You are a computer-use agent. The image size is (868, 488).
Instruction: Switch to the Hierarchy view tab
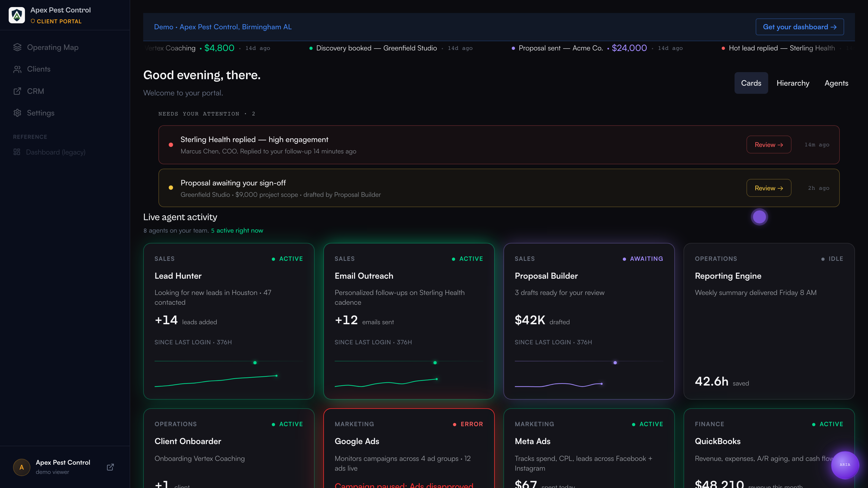(x=793, y=83)
